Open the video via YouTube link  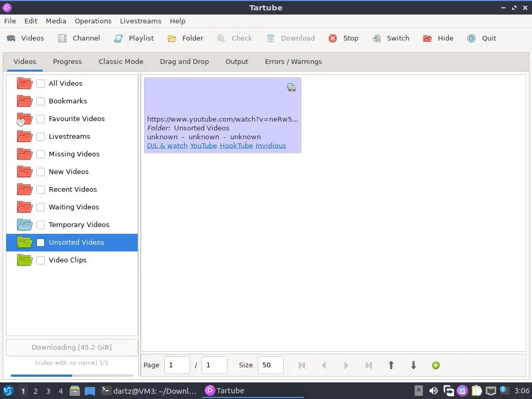pyautogui.click(x=203, y=145)
